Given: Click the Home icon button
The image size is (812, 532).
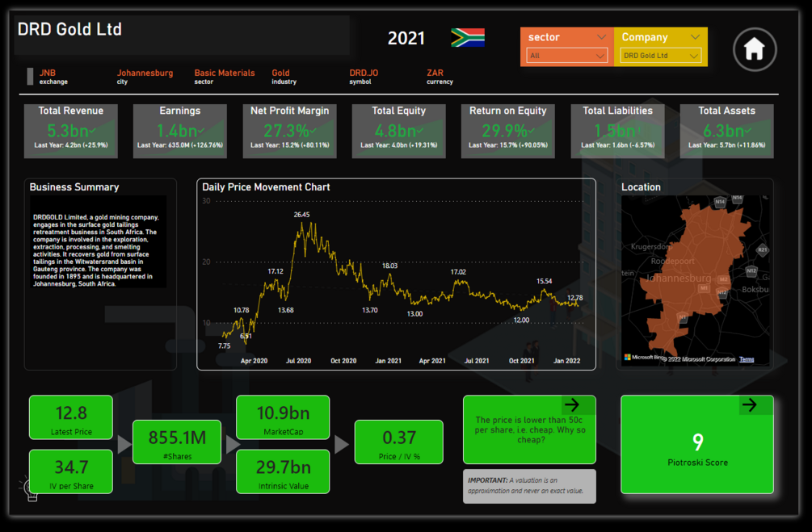Looking at the screenshot, I should tap(755, 50).
